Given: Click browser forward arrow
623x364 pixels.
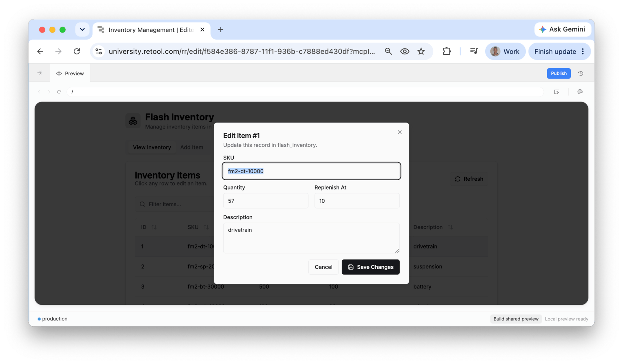Looking at the screenshot, I should 58,52.
